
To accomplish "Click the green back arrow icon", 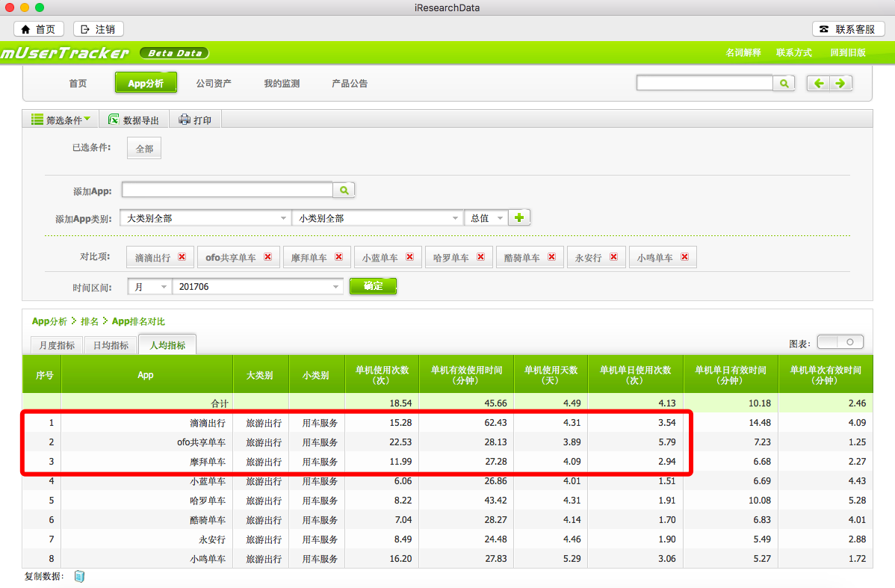I will pyautogui.click(x=818, y=84).
